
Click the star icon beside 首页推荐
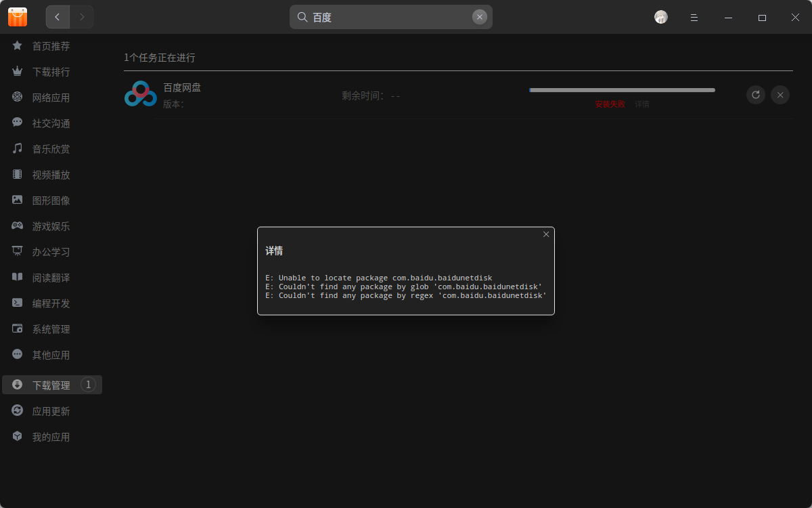pyautogui.click(x=18, y=45)
